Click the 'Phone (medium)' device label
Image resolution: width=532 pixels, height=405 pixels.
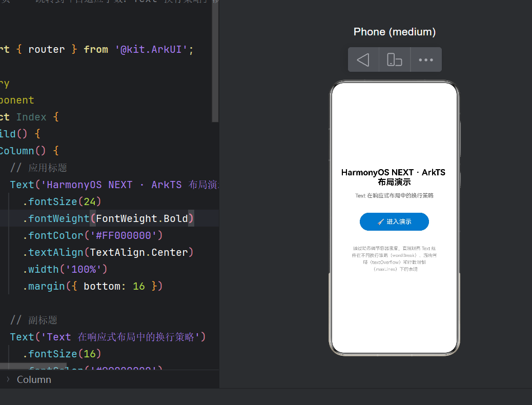[x=394, y=32]
